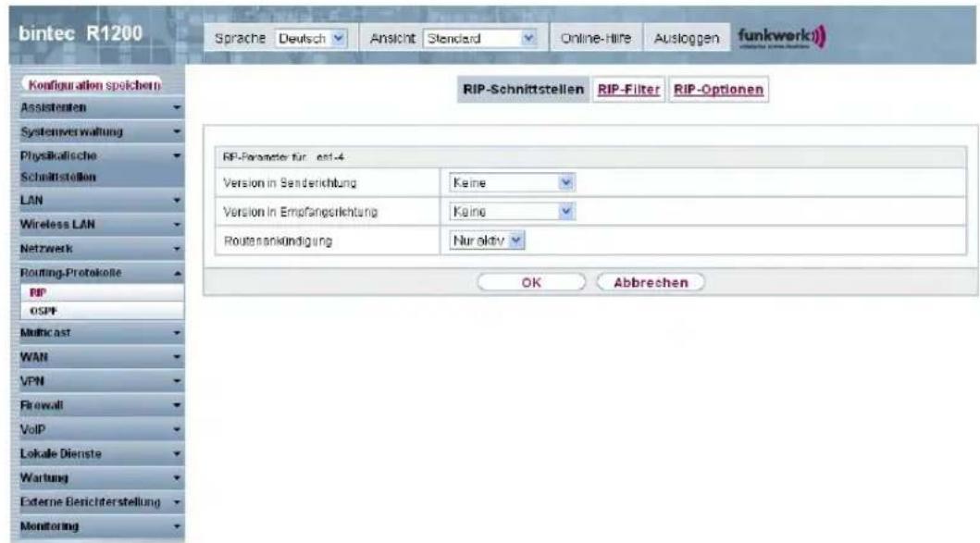Click the OK button
The width and height of the screenshot is (980, 543).
coord(531,282)
